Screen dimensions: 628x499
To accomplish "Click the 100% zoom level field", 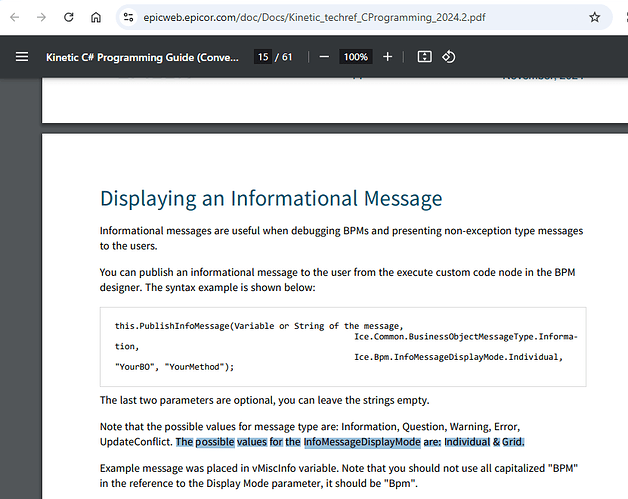I will click(356, 57).
